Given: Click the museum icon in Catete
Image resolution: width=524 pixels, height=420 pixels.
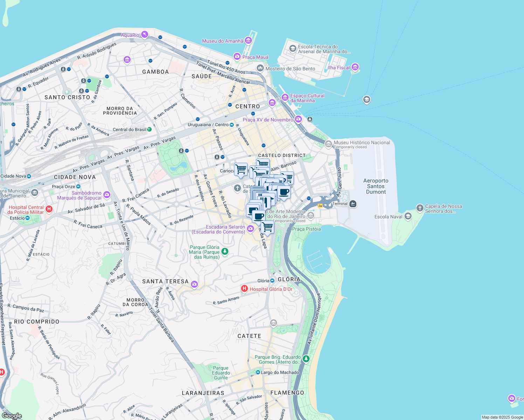Looking at the screenshot, I should click(274, 322).
